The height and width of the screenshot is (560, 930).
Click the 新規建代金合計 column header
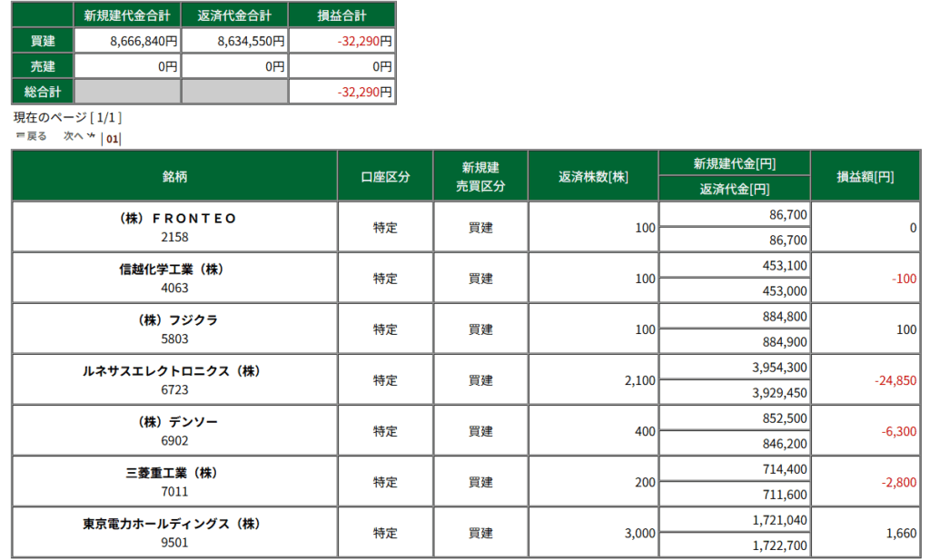click(x=127, y=15)
